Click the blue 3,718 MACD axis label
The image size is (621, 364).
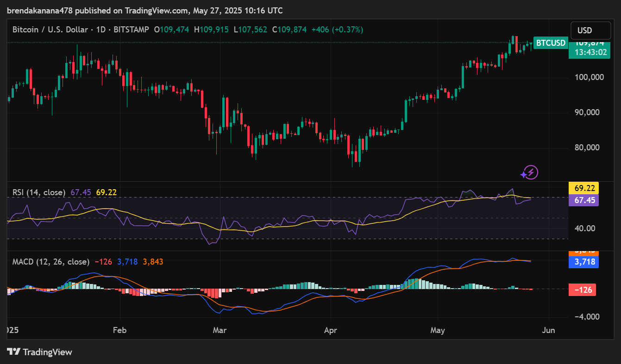(x=583, y=262)
